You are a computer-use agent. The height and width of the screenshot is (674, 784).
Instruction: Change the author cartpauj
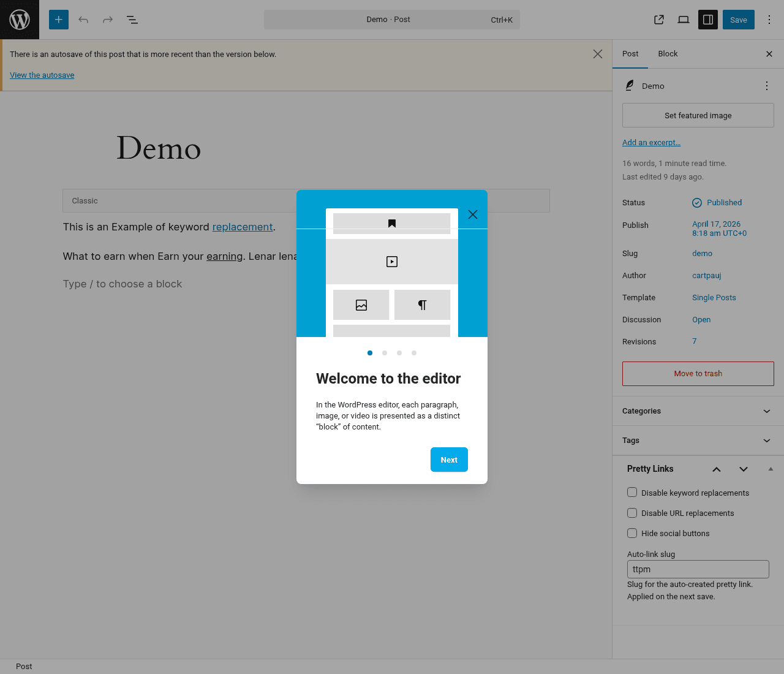point(707,276)
